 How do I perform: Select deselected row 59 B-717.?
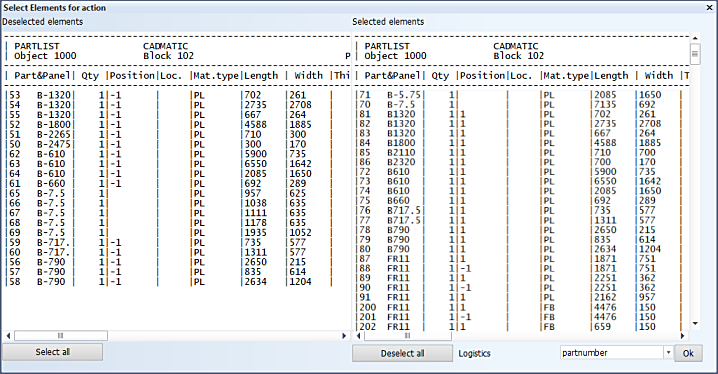177,242
